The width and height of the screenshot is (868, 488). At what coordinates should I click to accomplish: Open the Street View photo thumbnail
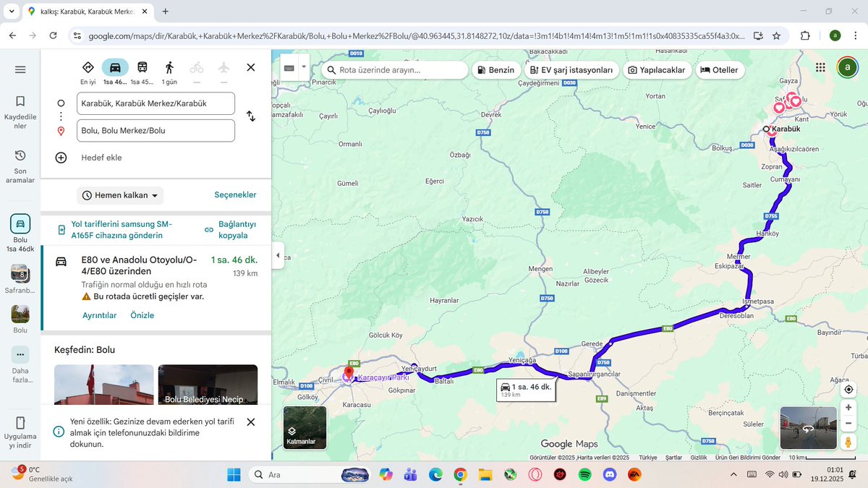pos(808,428)
